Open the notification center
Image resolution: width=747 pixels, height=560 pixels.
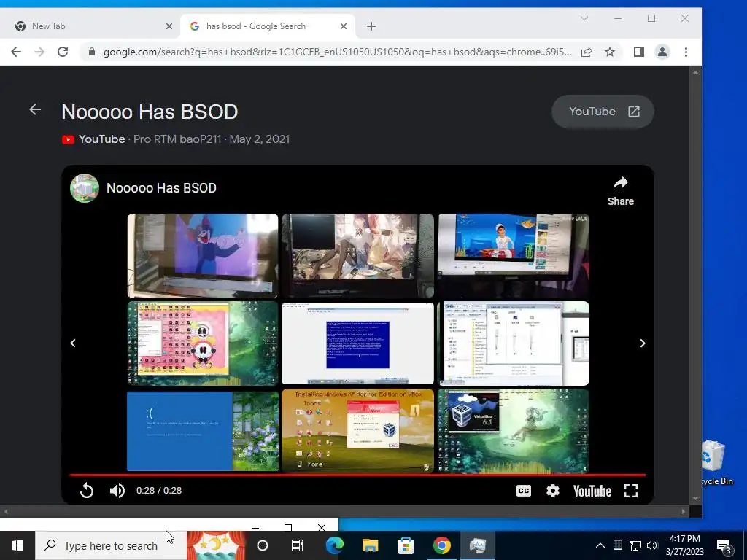[724, 545]
